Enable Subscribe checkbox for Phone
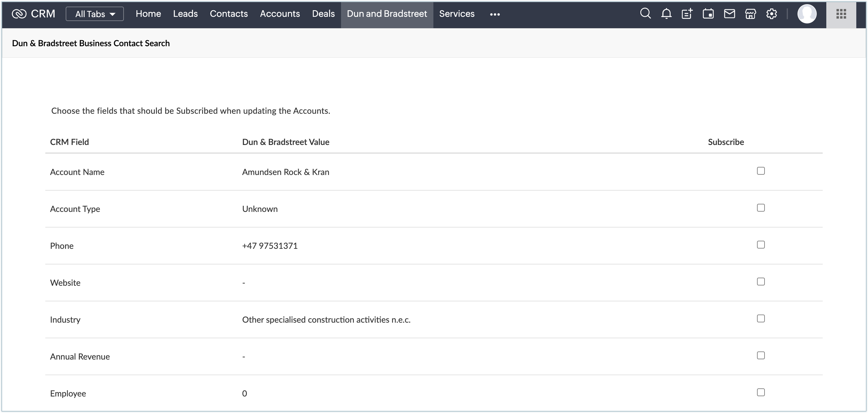This screenshot has width=868, height=413. click(761, 245)
